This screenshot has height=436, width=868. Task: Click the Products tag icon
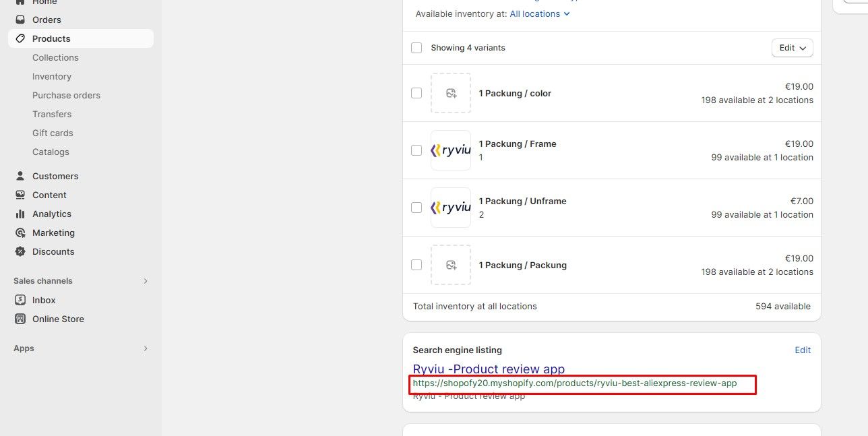tap(20, 38)
